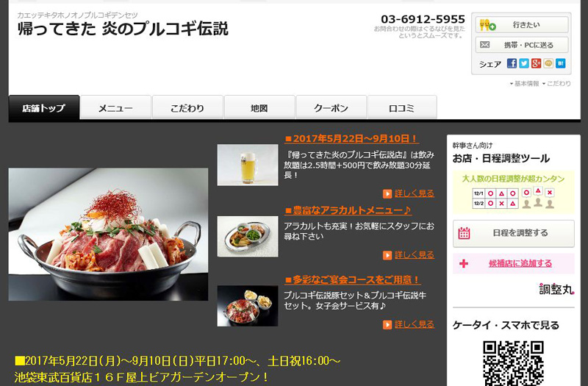This screenshot has height=386, width=588.
Task: Click the orange arrow icon beside the first 詳しく見る
Action: click(x=387, y=193)
